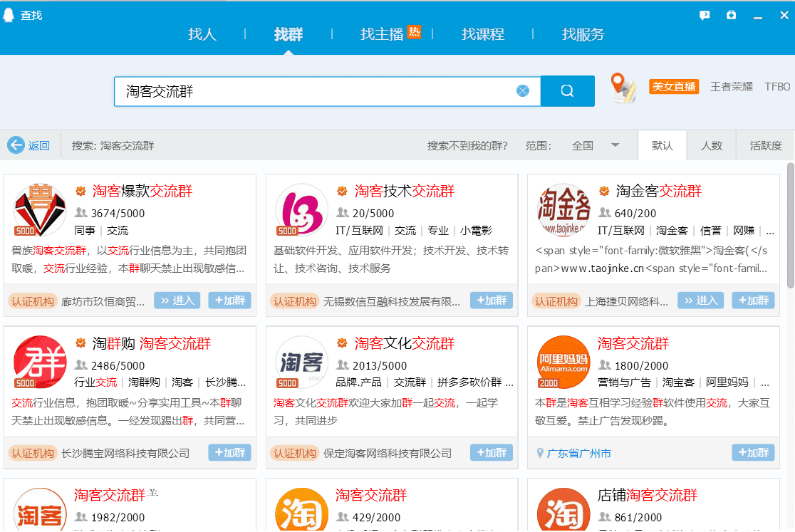This screenshot has width=795, height=532.
Task: Clear the search box text
Action: tap(523, 90)
